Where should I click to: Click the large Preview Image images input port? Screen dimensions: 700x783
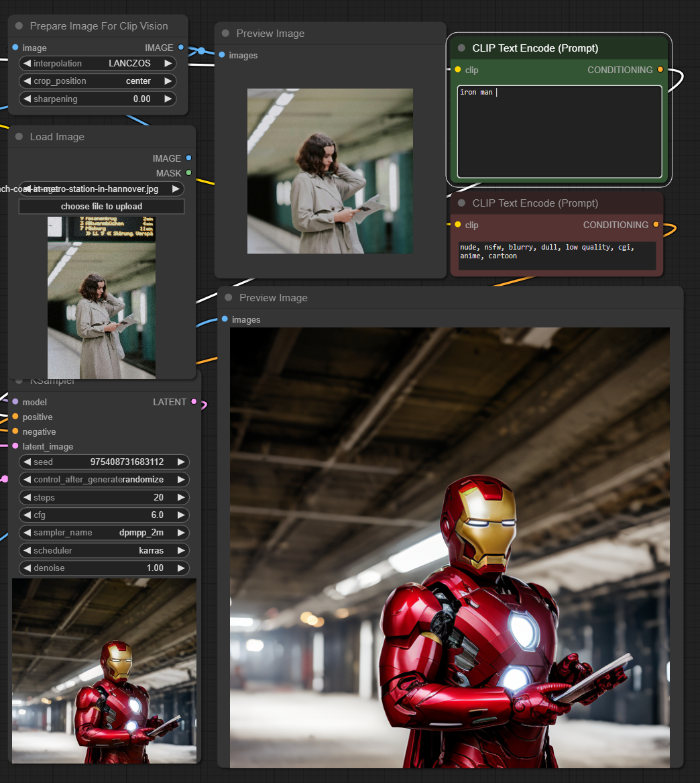225,319
